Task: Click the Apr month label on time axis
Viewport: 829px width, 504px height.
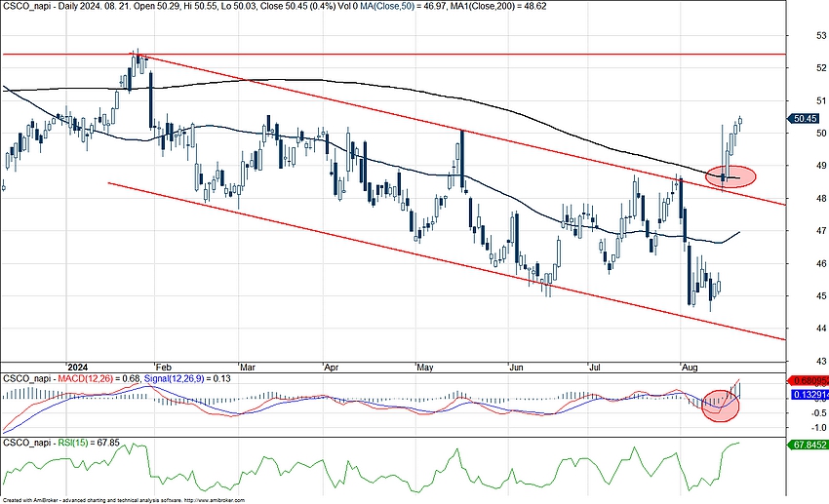Action: click(x=332, y=368)
